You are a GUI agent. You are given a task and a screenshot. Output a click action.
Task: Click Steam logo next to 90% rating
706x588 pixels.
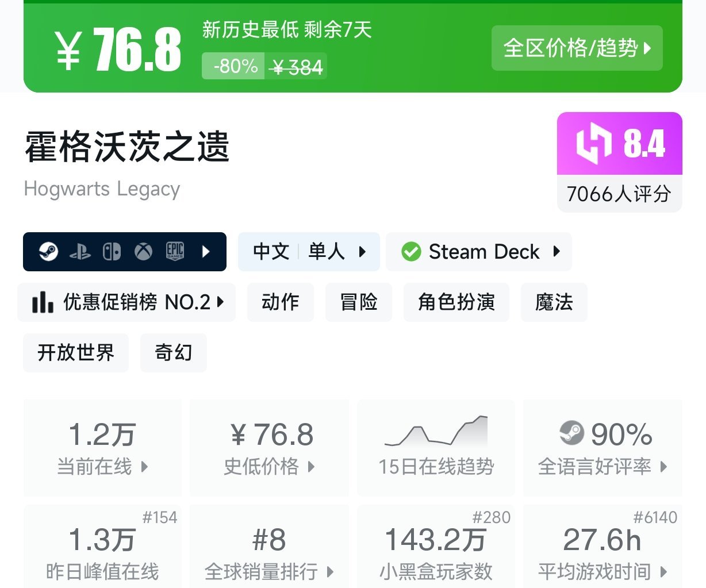(x=571, y=433)
